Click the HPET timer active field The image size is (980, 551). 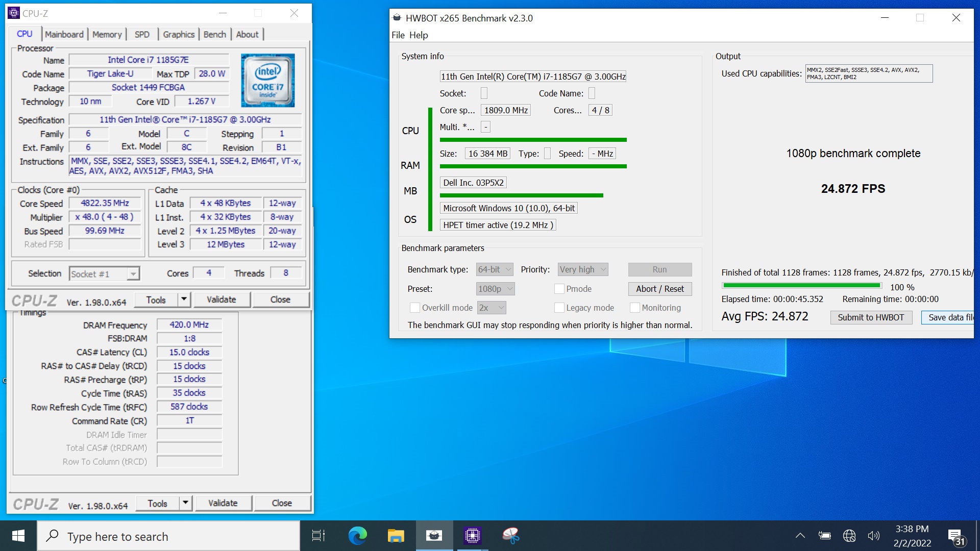point(498,225)
